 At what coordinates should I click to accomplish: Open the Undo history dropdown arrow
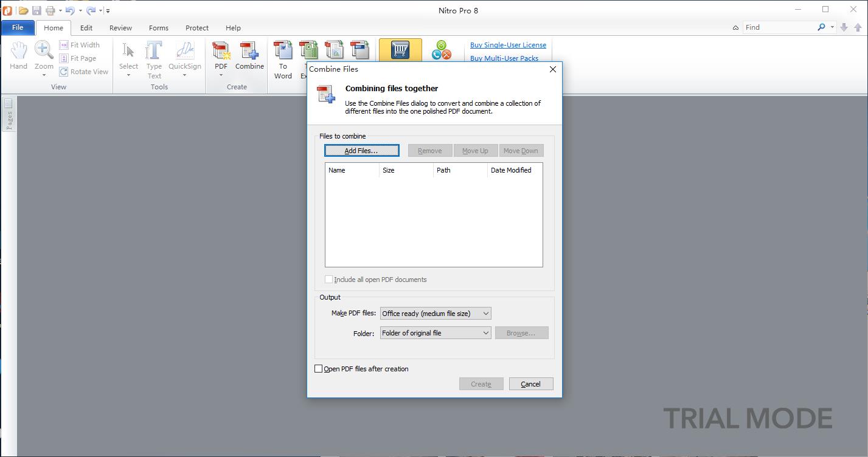click(x=80, y=10)
